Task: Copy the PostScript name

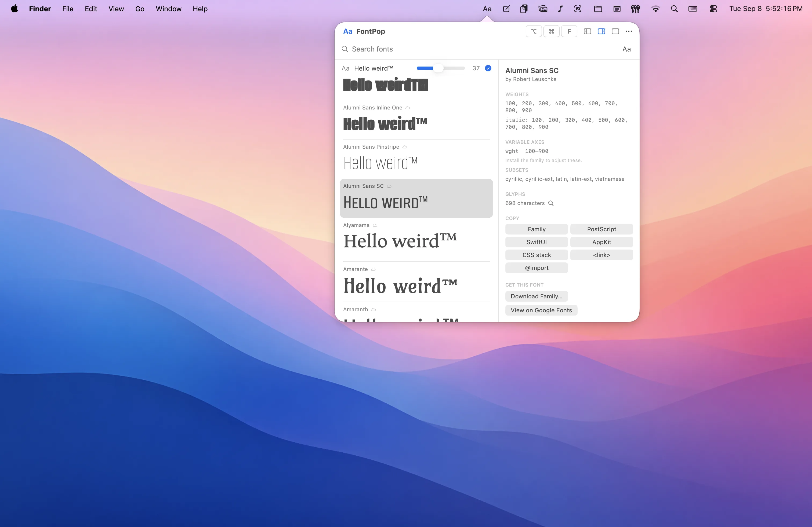Action: (x=601, y=229)
